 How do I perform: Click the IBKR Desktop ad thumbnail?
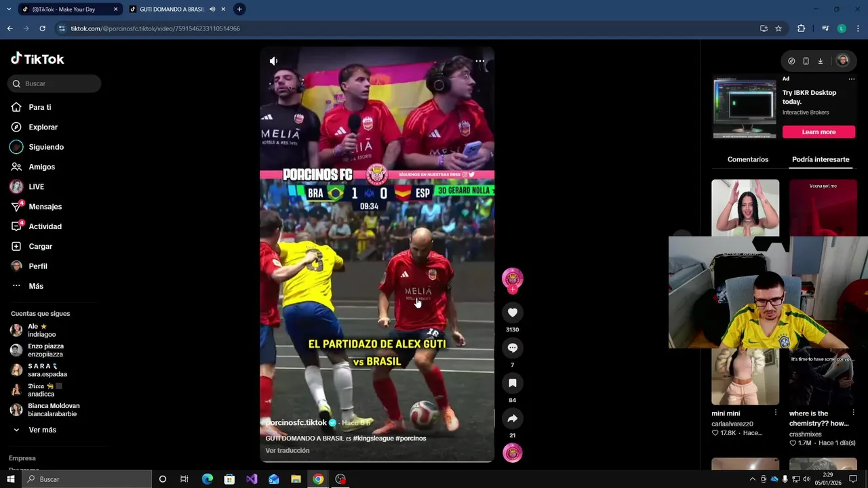click(745, 108)
